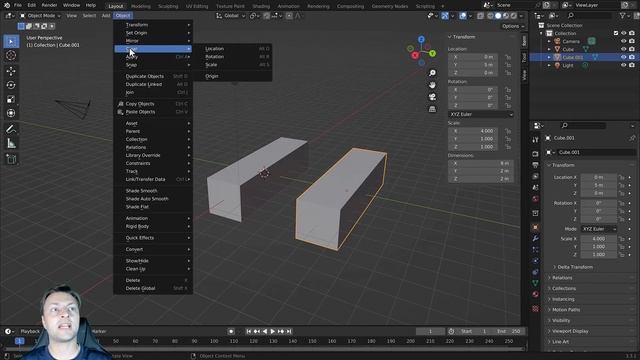This screenshot has height=360, width=640.
Task: Select the Measure ruler tool
Action: [x=11, y=143]
